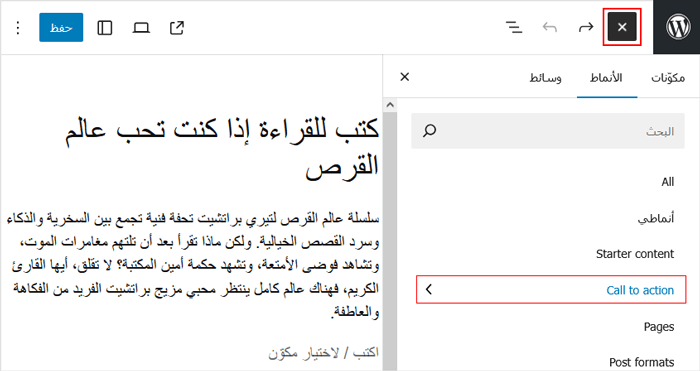This screenshot has width=700, height=371.
Task: Click the vertical scrollbar track
Action: (390, 241)
